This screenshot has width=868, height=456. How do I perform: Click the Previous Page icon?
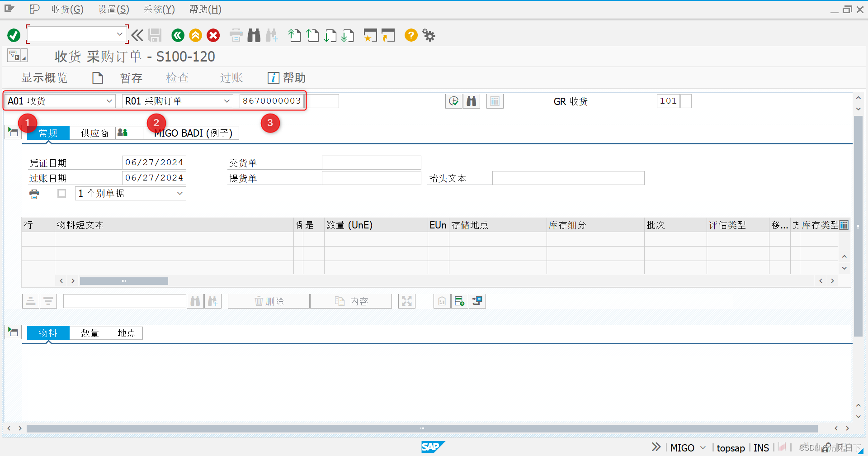[x=312, y=35]
